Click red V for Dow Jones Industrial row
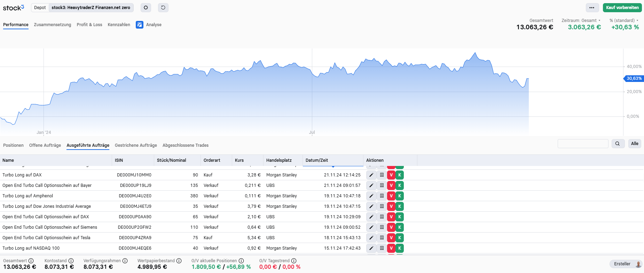 (391, 206)
